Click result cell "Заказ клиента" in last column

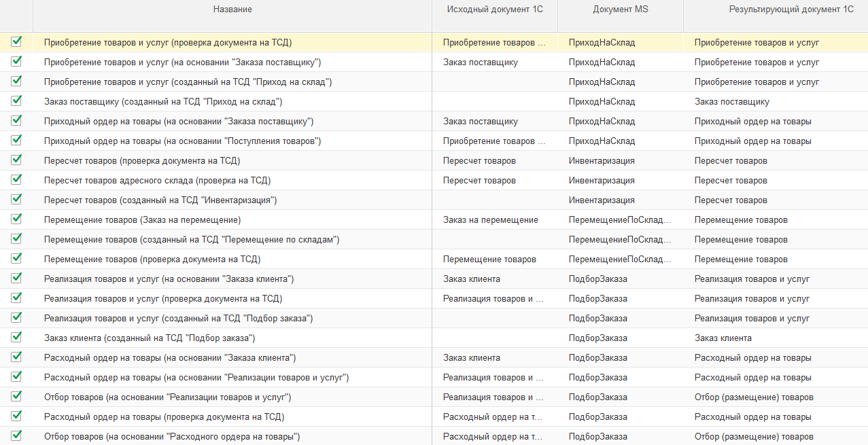(723, 338)
